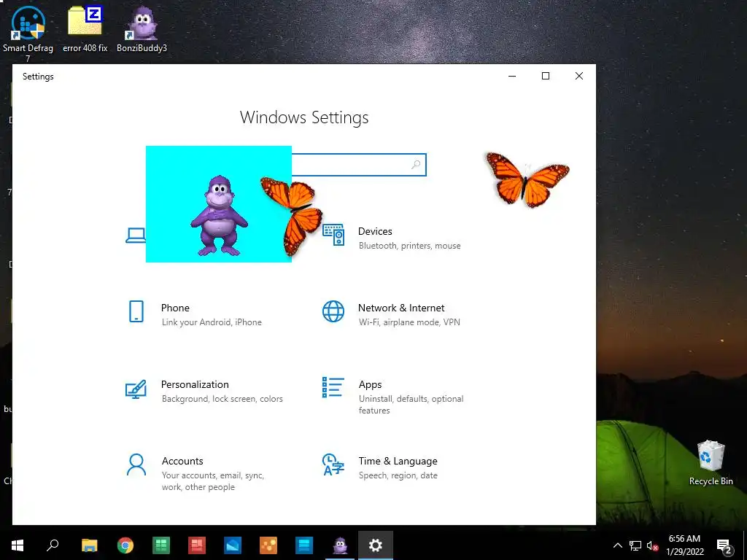The width and height of the screenshot is (747, 560).
Task: Open the Apps category
Action: 370,385
